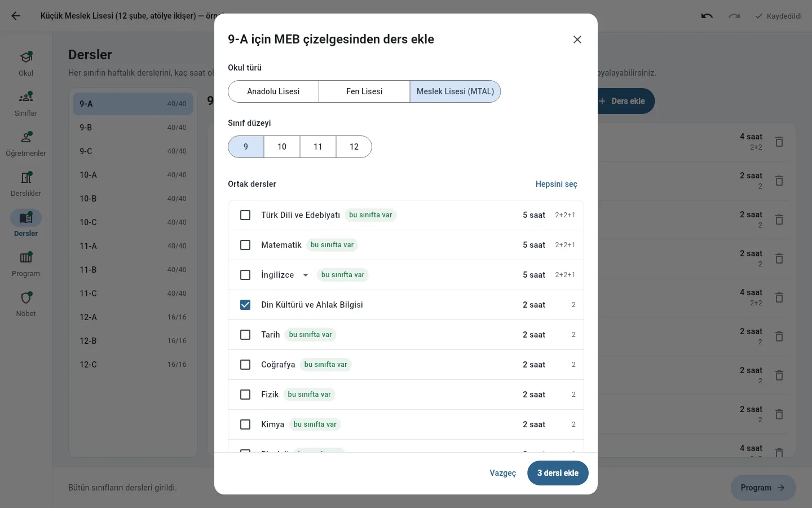The width and height of the screenshot is (812, 508).
Task: Go back with the arrow icon
Action: click(x=16, y=16)
